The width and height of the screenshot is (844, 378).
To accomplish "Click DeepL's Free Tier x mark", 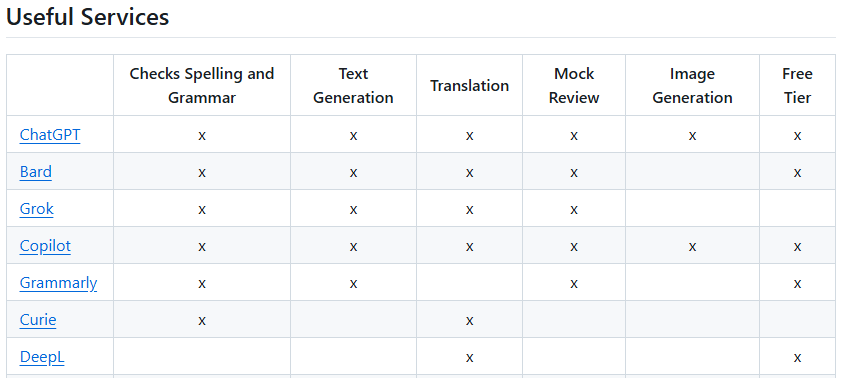I will coord(797,358).
